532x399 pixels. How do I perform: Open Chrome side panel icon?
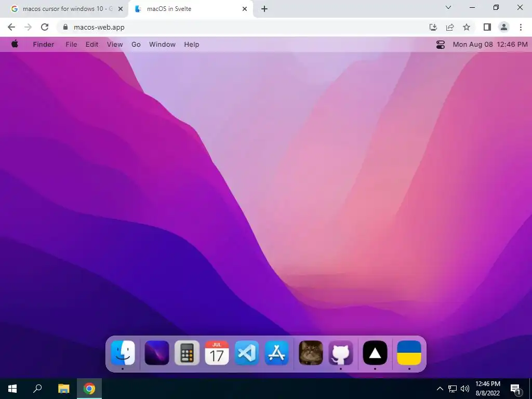pyautogui.click(x=487, y=27)
